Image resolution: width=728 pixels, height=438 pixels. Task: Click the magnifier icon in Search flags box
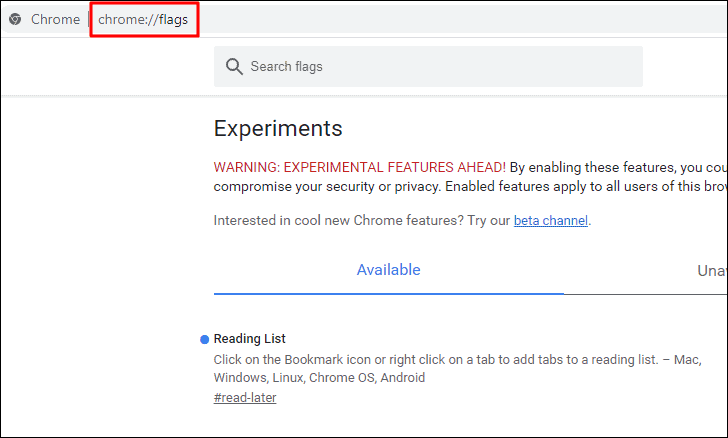point(234,66)
